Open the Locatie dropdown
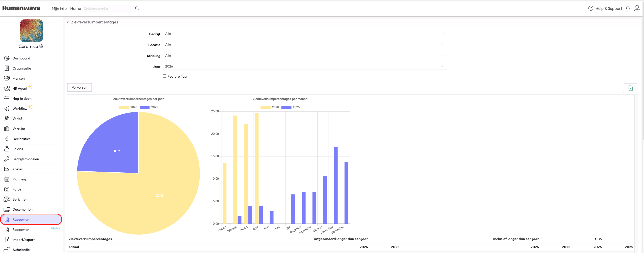The width and height of the screenshot is (644, 253). [x=305, y=44]
